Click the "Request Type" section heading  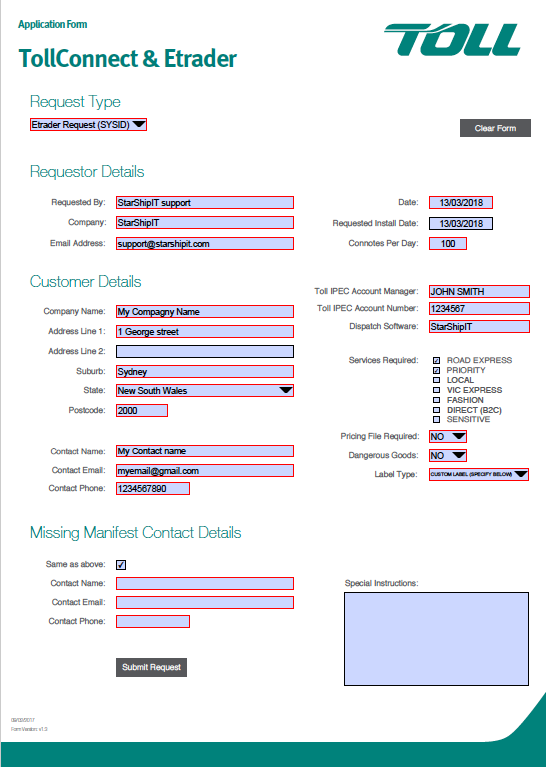coord(75,102)
